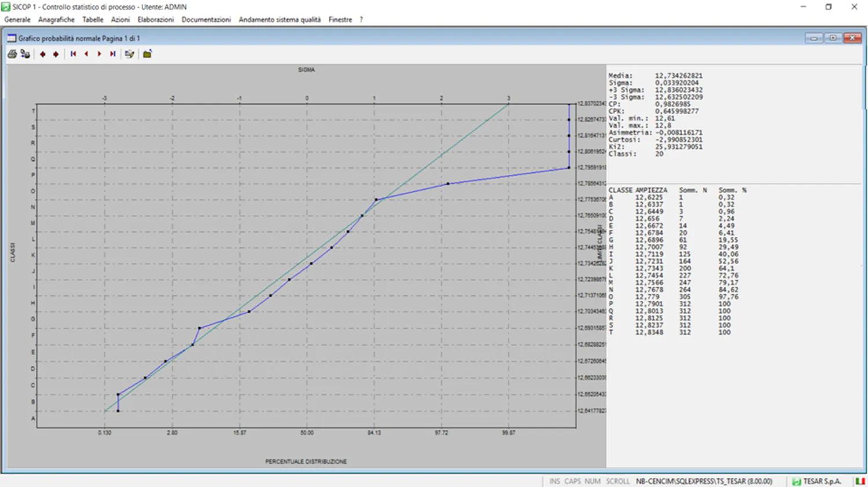The width and height of the screenshot is (868, 487).
Task: Open the Anagrafiche menu
Action: (x=56, y=20)
